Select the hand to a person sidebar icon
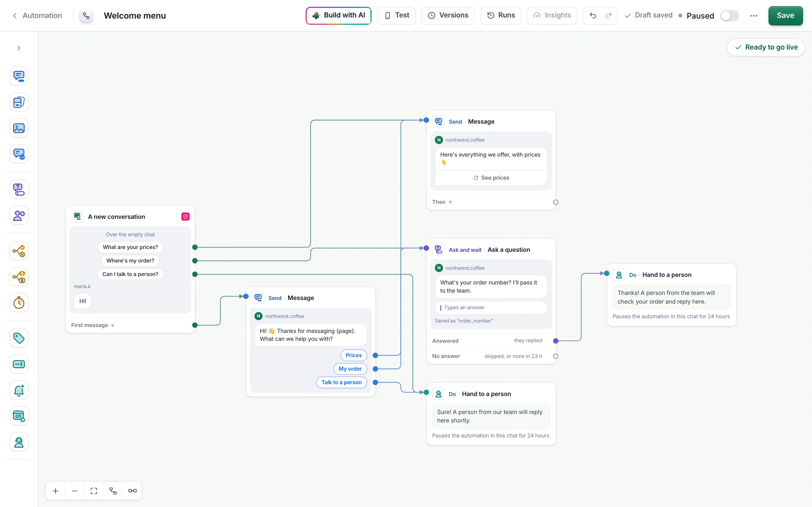This screenshot has height=507, width=812. pos(19,442)
